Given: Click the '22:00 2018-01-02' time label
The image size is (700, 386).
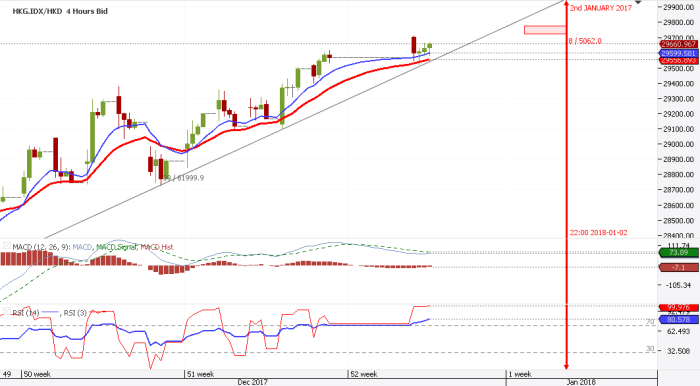Looking at the screenshot, I should click(598, 232).
